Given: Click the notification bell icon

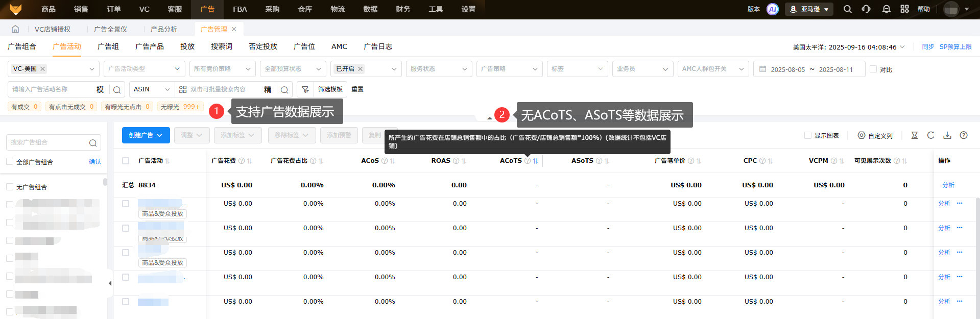Looking at the screenshot, I should 886,9.
